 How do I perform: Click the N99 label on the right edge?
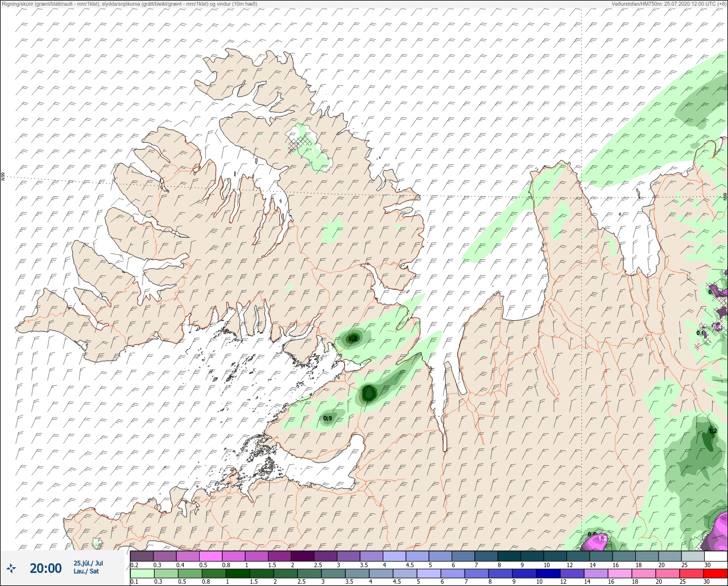click(725, 196)
